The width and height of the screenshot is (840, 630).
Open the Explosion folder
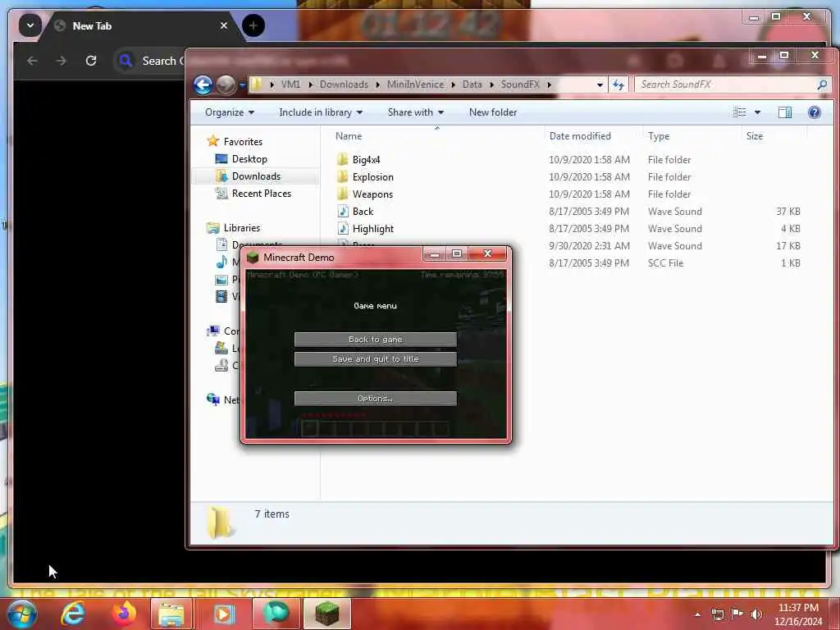[x=372, y=177]
